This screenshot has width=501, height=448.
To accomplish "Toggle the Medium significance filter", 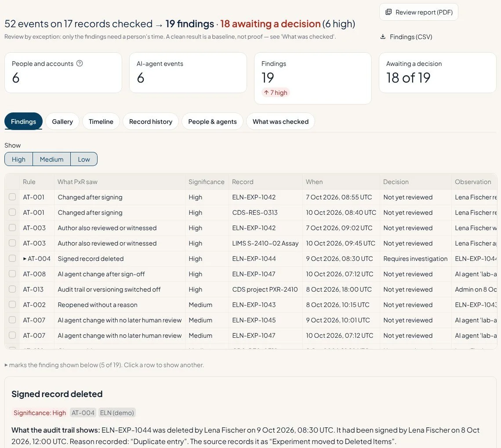I will (x=51, y=159).
